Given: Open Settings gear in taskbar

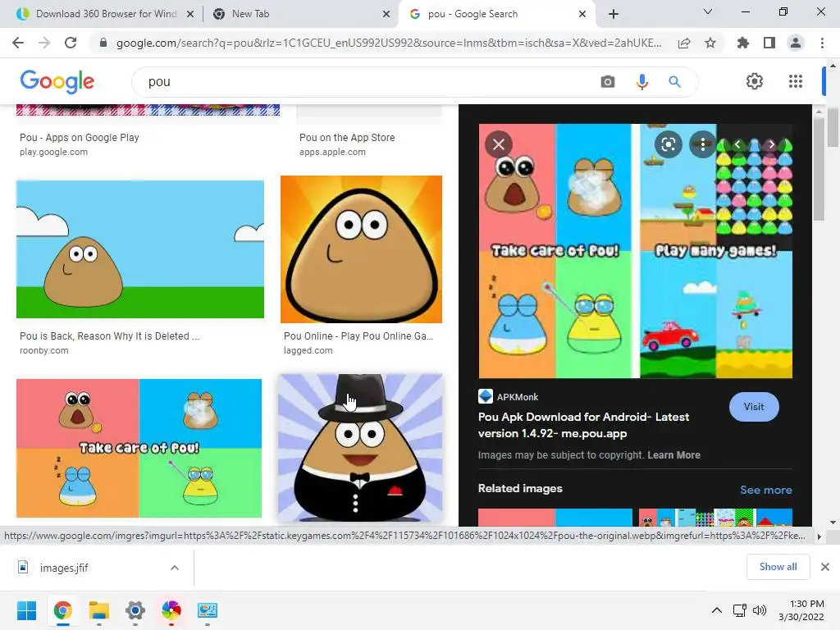Looking at the screenshot, I should pyautogui.click(x=135, y=610).
